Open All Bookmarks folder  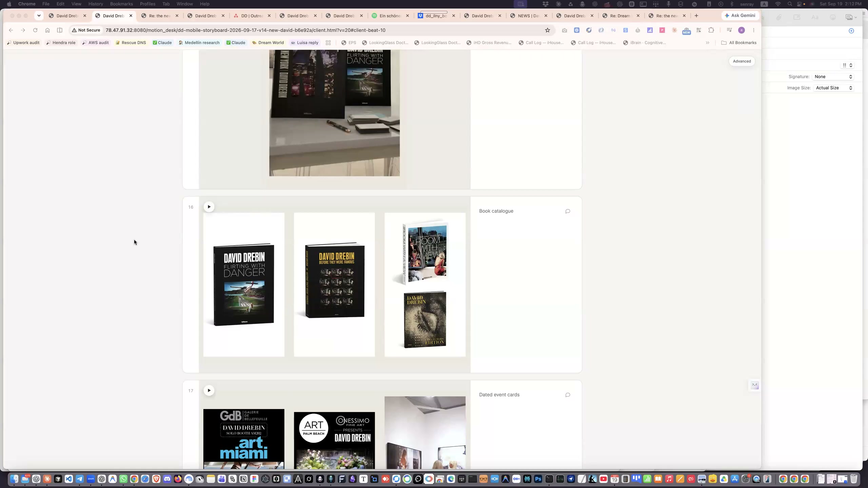tap(738, 43)
